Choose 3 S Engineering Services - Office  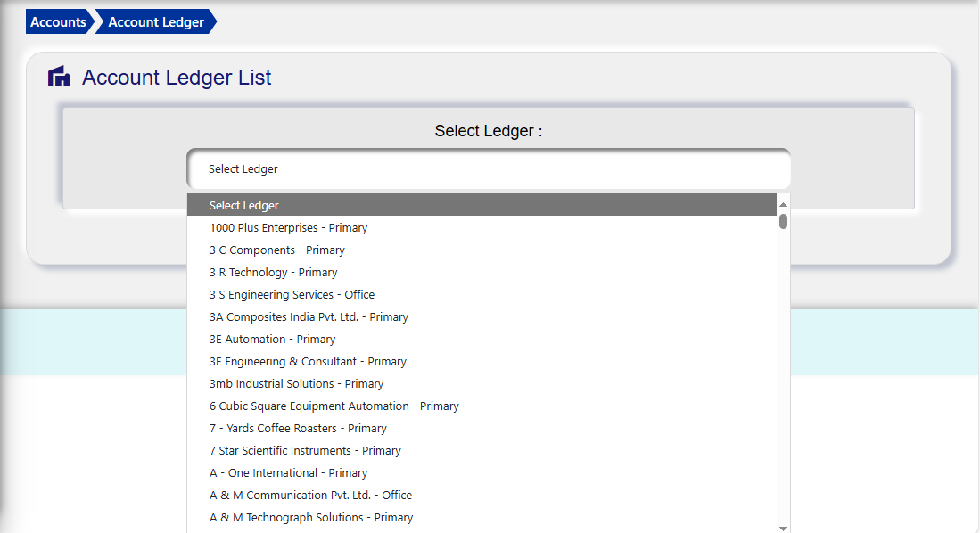click(x=292, y=294)
